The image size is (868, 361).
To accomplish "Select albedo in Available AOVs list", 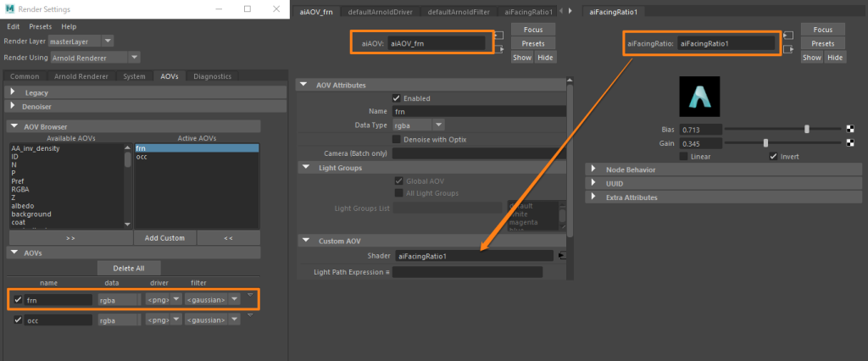I will pyautogui.click(x=23, y=205).
